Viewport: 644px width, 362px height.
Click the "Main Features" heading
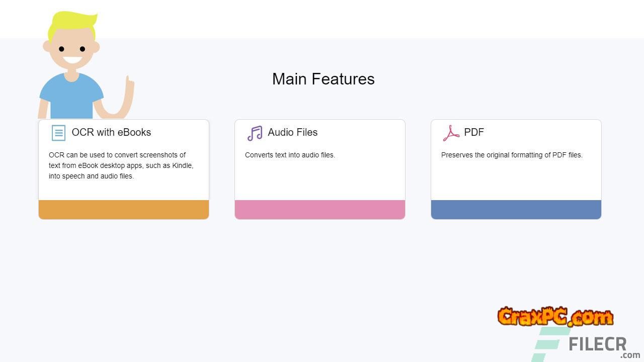pyautogui.click(x=323, y=79)
